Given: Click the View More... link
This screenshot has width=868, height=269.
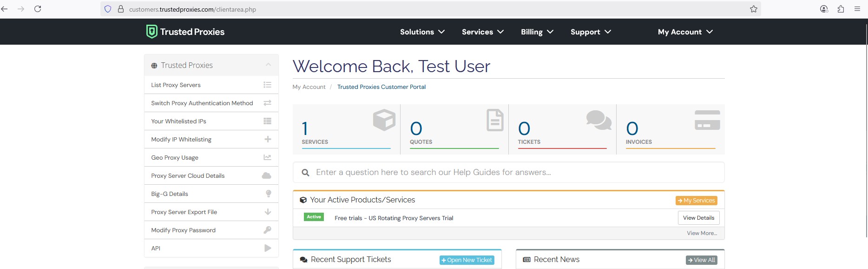Looking at the screenshot, I should [x=702, y=233].
